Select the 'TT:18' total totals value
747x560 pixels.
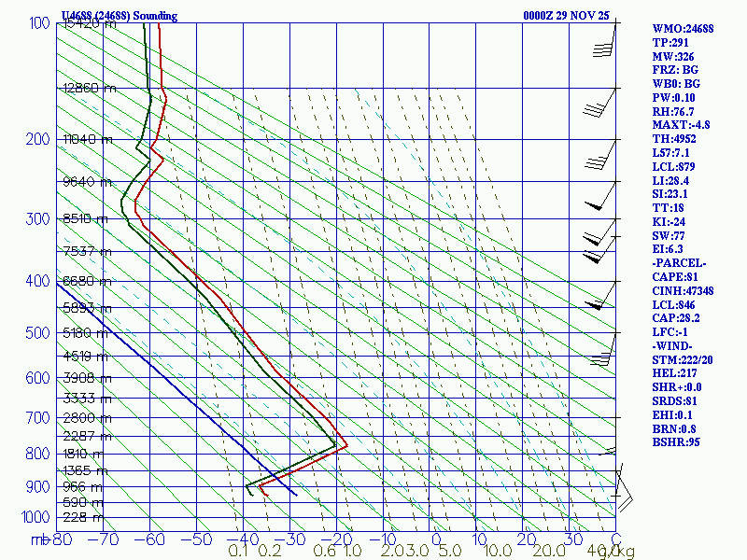[x=668, y=208]
